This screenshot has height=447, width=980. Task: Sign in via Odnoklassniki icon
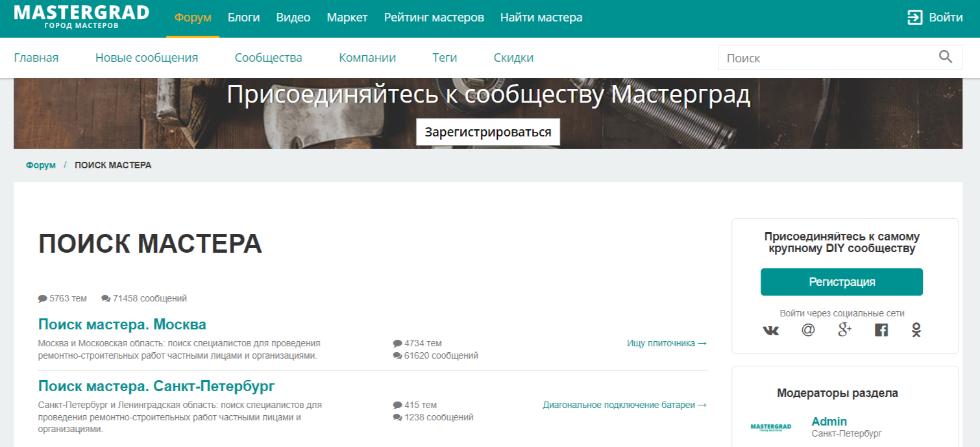915,331
